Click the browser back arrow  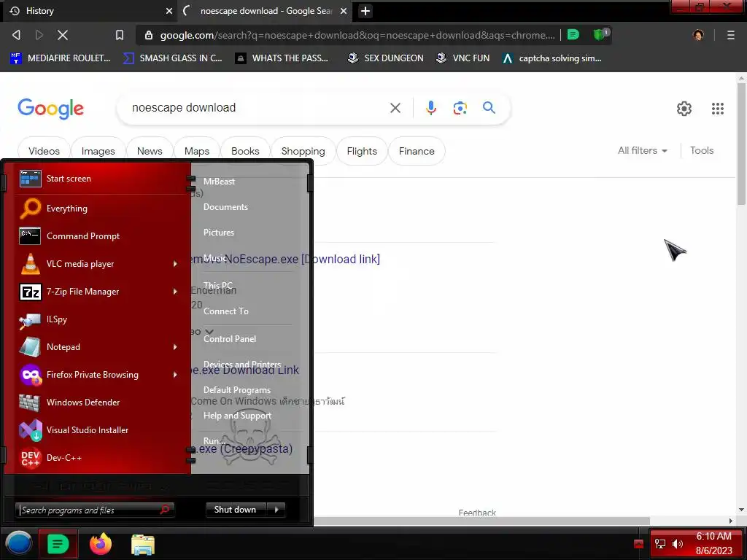pyautogui.click(x=16, y=35)
